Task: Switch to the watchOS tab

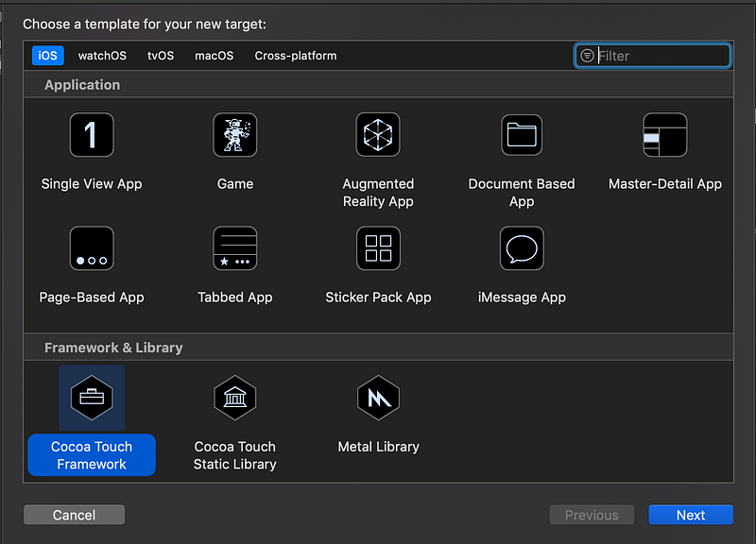Action: coord(102,56)
